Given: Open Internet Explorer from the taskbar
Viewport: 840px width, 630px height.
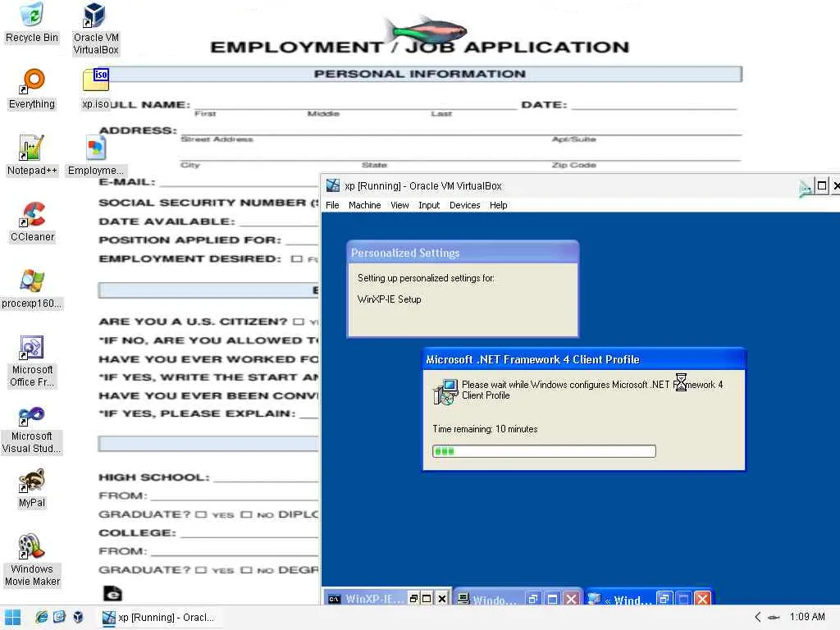Looking at the screenshot, I should click(41, 617).
